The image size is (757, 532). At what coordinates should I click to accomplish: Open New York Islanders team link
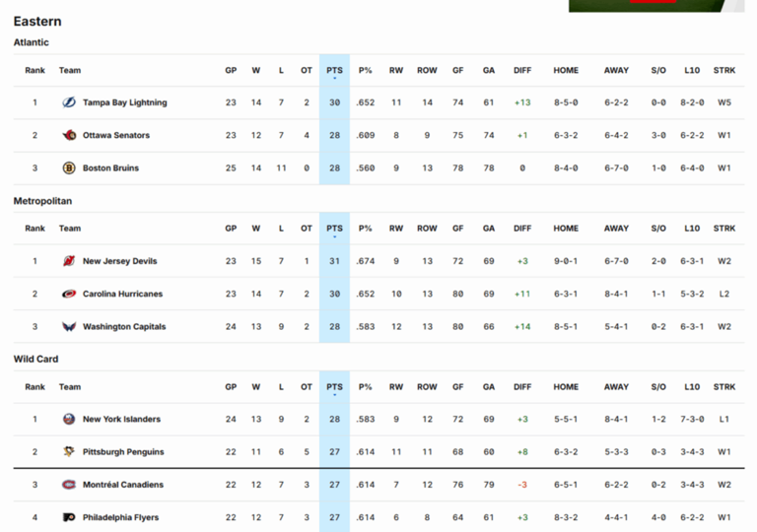click(x=121, y=419)
